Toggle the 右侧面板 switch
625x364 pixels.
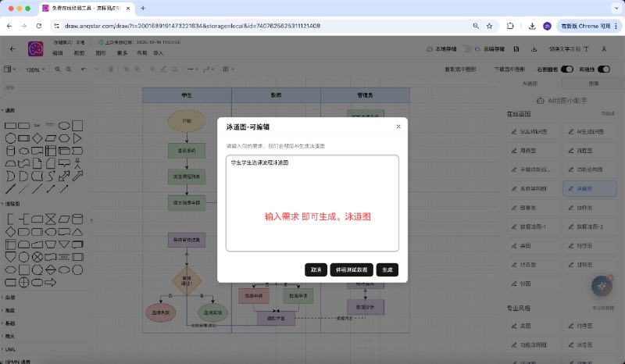567,70
